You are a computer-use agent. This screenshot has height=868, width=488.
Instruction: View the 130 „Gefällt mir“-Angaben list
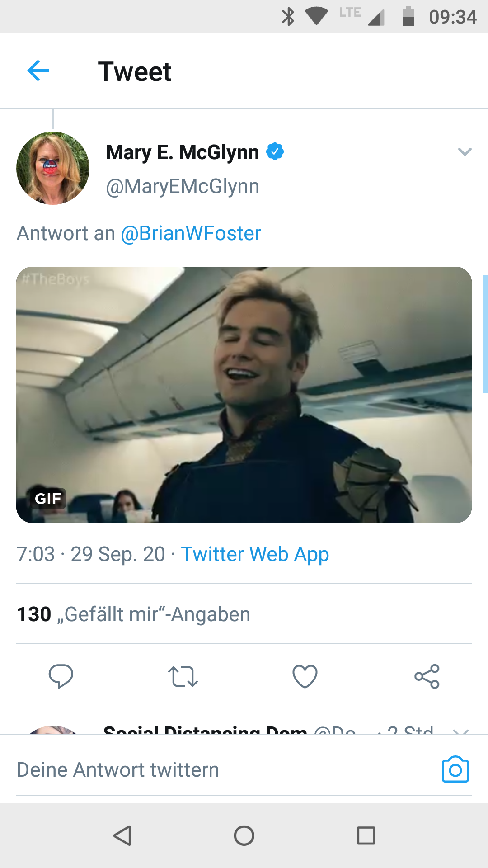point(133,614)
